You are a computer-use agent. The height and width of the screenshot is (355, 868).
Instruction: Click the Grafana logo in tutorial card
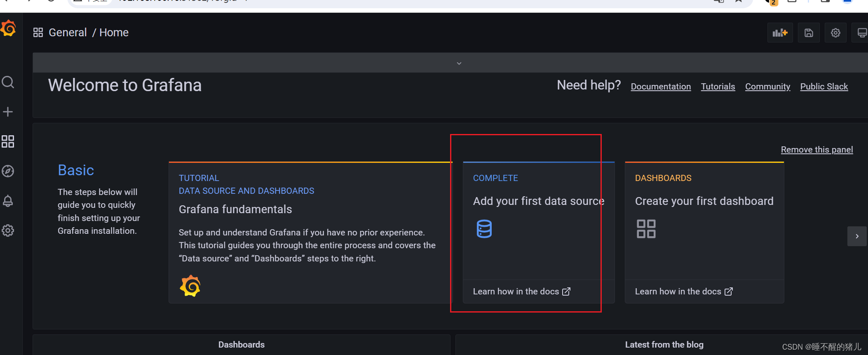point(190,286)
